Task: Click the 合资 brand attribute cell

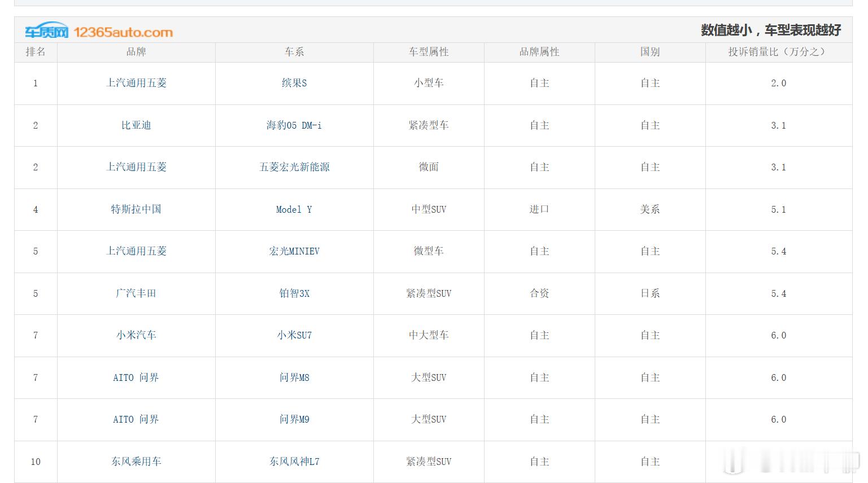Action: [539, 293]
